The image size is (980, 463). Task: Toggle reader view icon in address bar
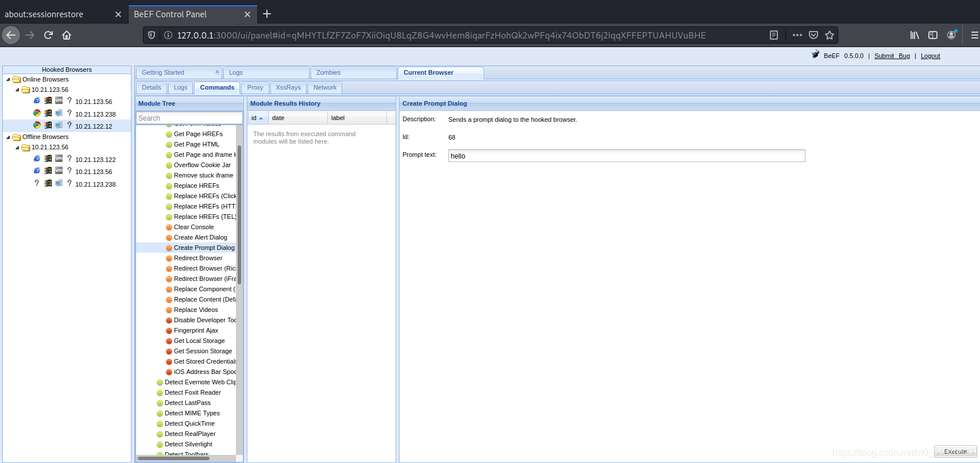pos(774,35)
